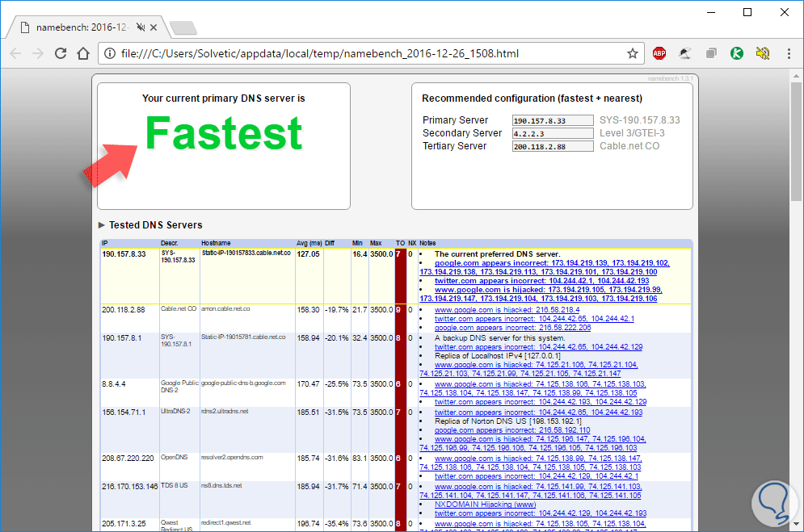Open 'www.google.com is hijacked: 216.58.218.4' link
This screenshot has width=804, height=532.
click(507, 310)
